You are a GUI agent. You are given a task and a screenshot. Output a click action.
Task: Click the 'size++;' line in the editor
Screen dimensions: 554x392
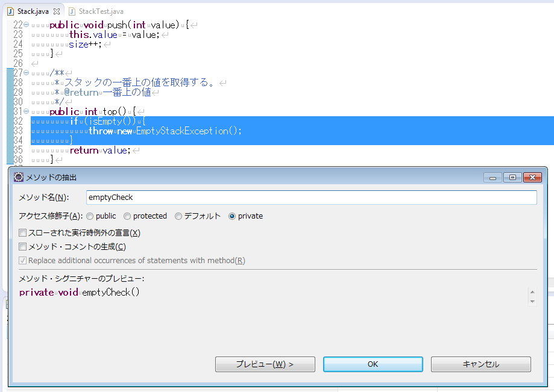click(x=85, y=44)
